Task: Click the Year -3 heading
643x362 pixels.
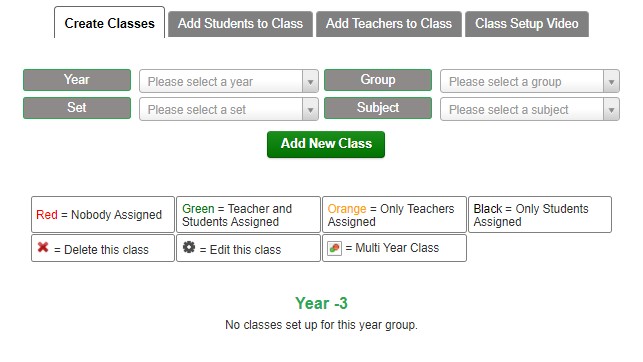Action: click(x=322, y=303)
